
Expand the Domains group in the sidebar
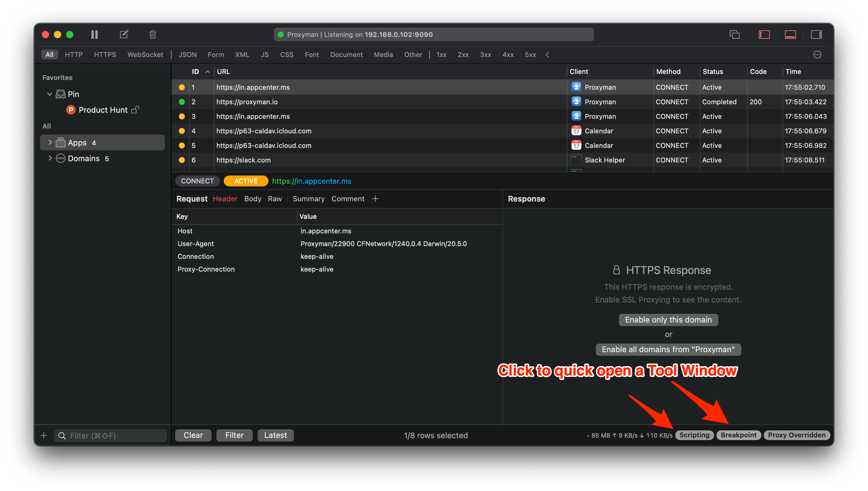[50, 158]
